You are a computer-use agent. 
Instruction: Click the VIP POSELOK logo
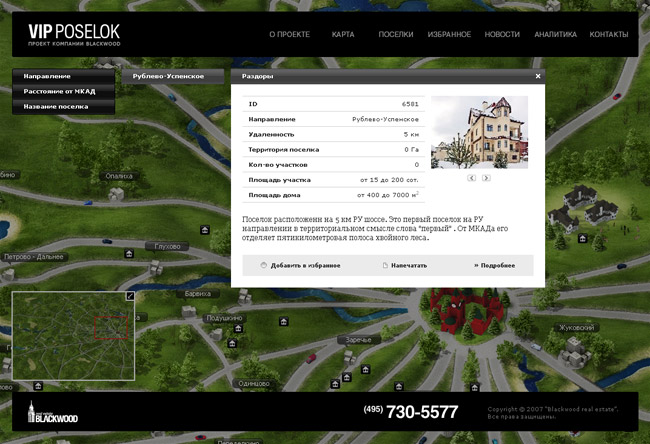pyautogui.click(x=74, y=35)
